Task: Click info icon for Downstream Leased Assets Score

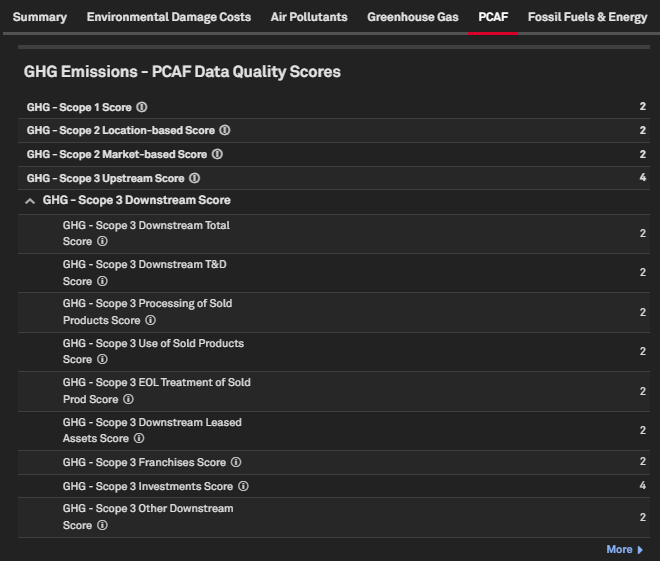Action: pyautogui.click(x=139, y=439)
